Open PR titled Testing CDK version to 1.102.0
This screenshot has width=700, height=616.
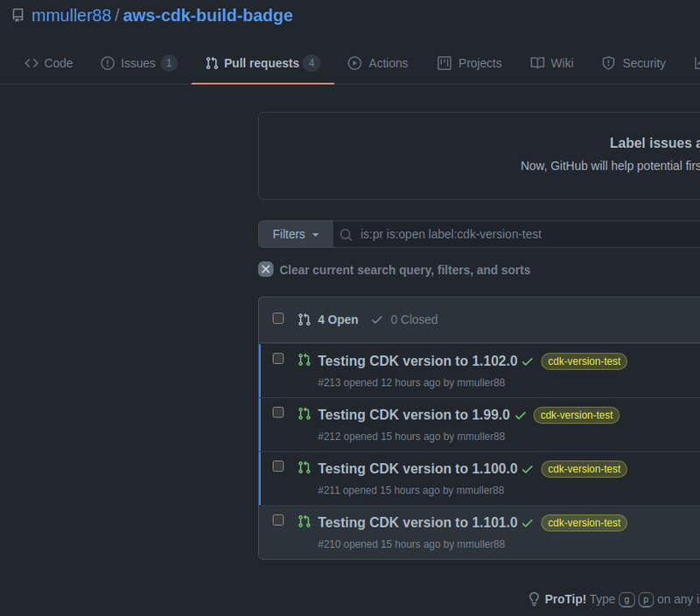click(x=418, y=360)
